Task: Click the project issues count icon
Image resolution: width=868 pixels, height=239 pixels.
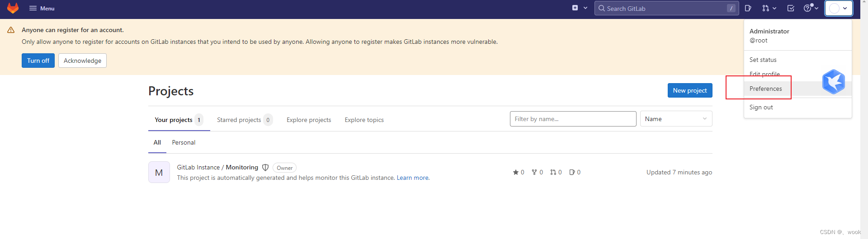Action: point(572,172)
